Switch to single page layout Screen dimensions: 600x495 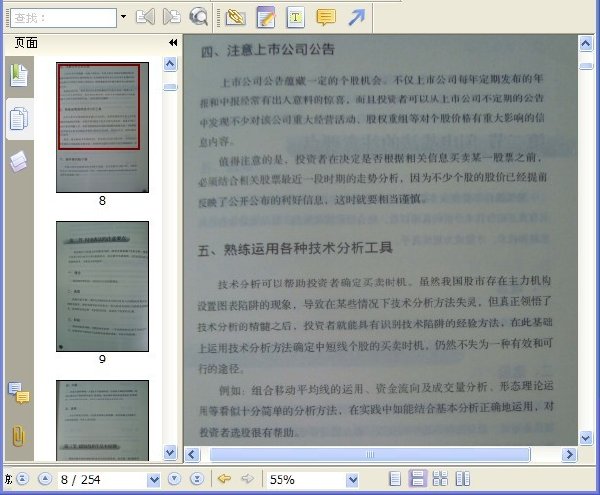click(x=395, y=479)
